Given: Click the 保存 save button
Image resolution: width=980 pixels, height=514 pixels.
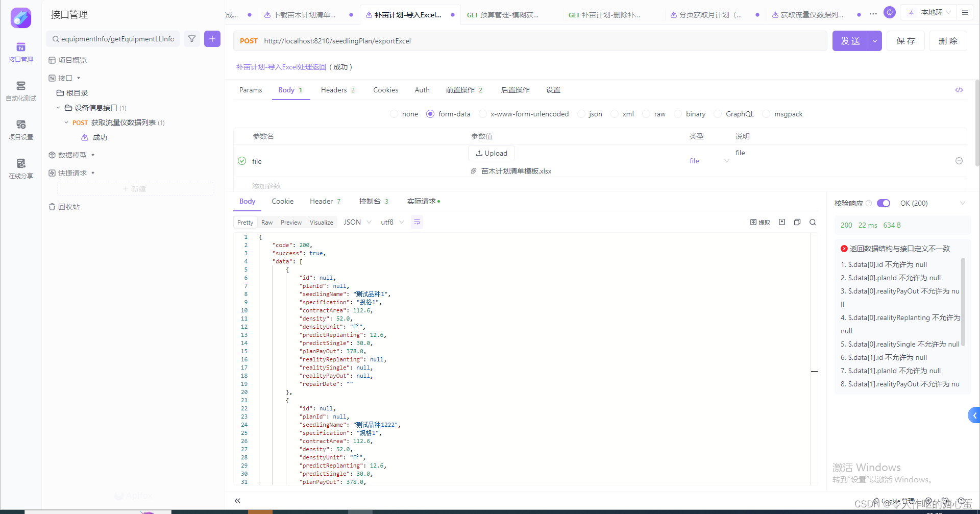Looking at the screenshot, I should 906,41.
